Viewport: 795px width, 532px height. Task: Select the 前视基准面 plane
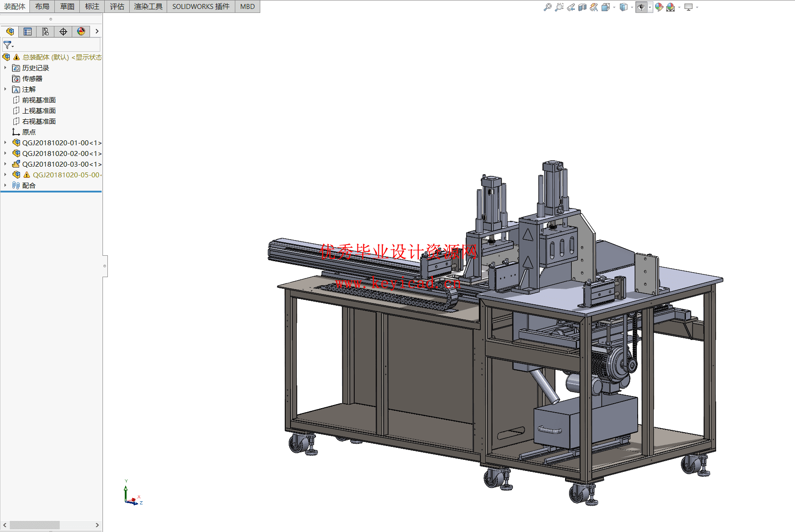tap(39, 100)
